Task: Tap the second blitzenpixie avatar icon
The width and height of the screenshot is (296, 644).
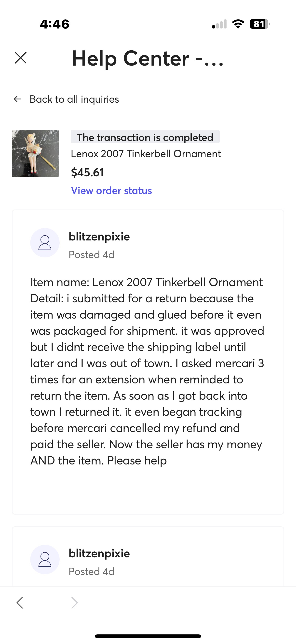Action: pos(45,559)
